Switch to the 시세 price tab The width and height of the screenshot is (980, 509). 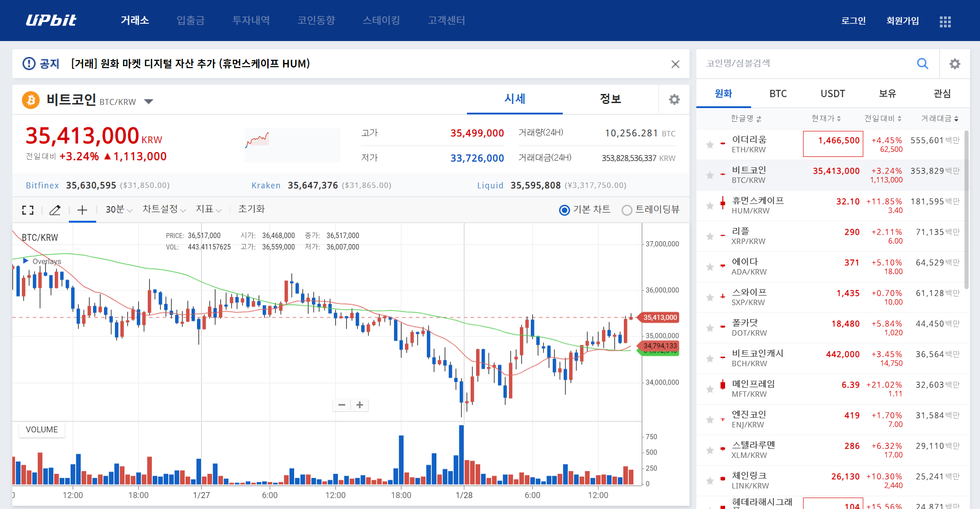pos(515,99)
